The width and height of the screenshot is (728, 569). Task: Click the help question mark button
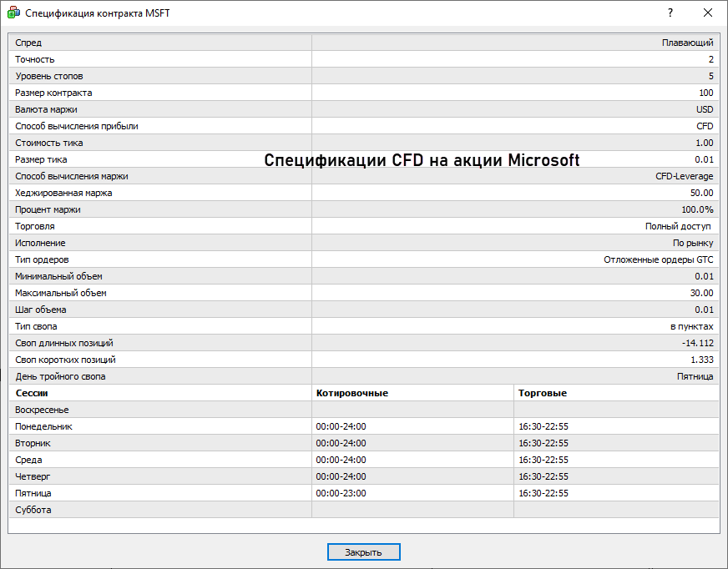pos(670,13)
